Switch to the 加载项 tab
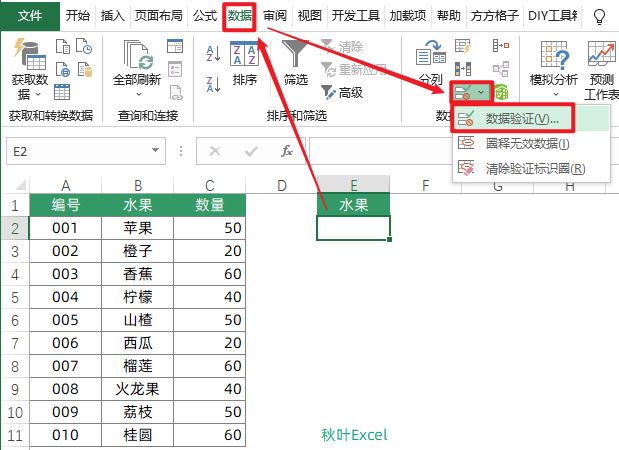 (x=408, y=16)
